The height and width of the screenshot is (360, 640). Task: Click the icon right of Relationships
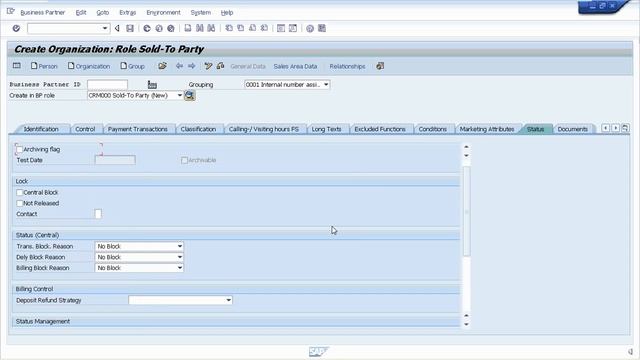pos(380,66)
